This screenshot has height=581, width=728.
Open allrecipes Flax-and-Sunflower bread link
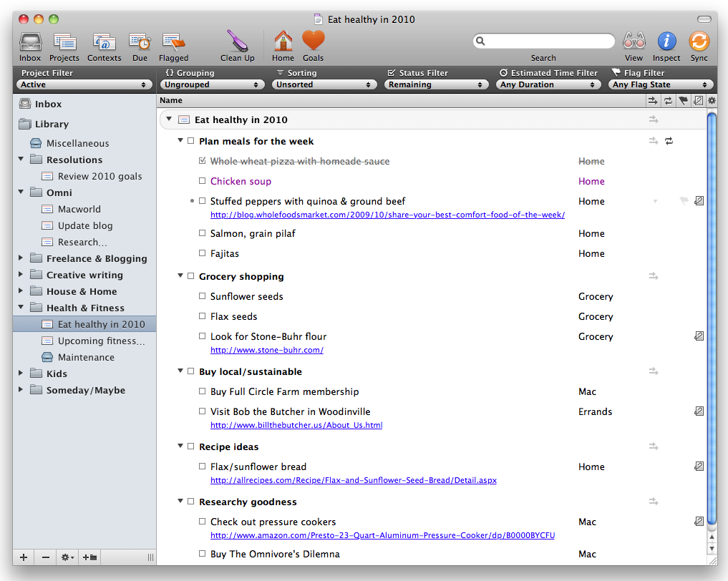pyautogui.click(x=354, y=480)
